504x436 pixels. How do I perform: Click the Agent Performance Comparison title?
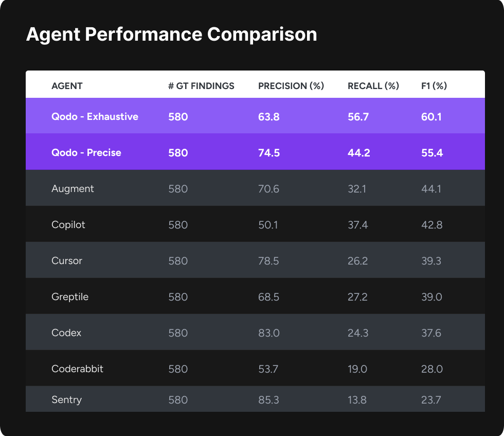pyautogui.click(x=171, y=34)
